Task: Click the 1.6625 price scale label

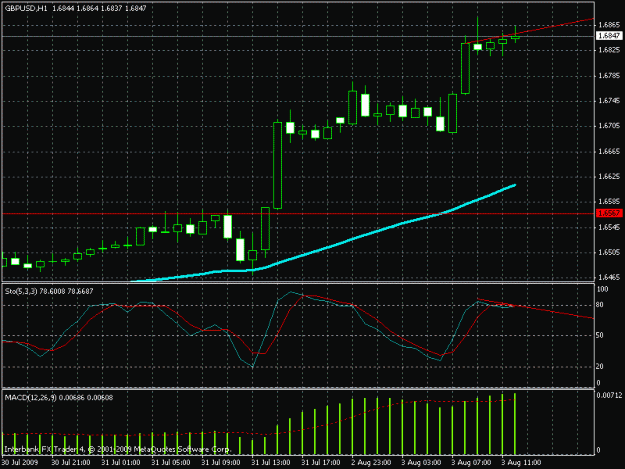Action: pos(609,176)
